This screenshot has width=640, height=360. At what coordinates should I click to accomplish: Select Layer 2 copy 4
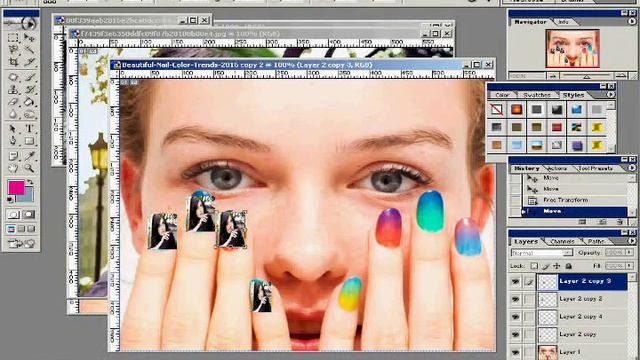tap(582, 317)
